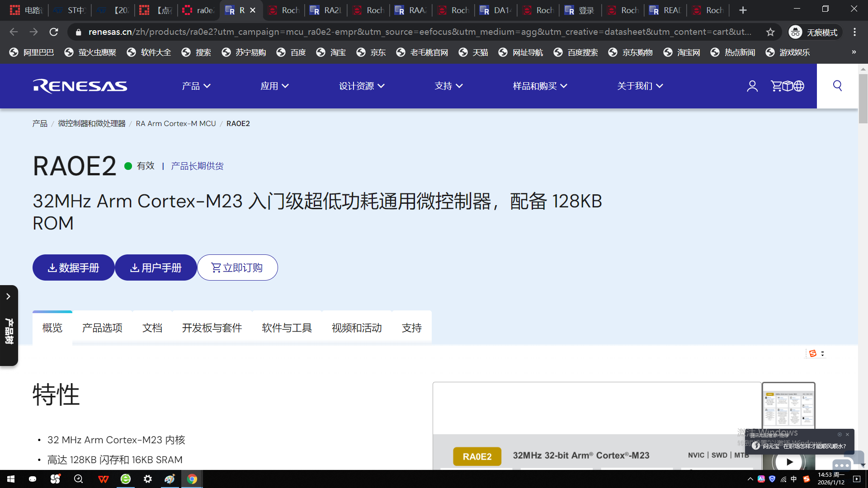Open the 百度 bookmark
This screenshot has height=488, width=868.
point(291,52)
